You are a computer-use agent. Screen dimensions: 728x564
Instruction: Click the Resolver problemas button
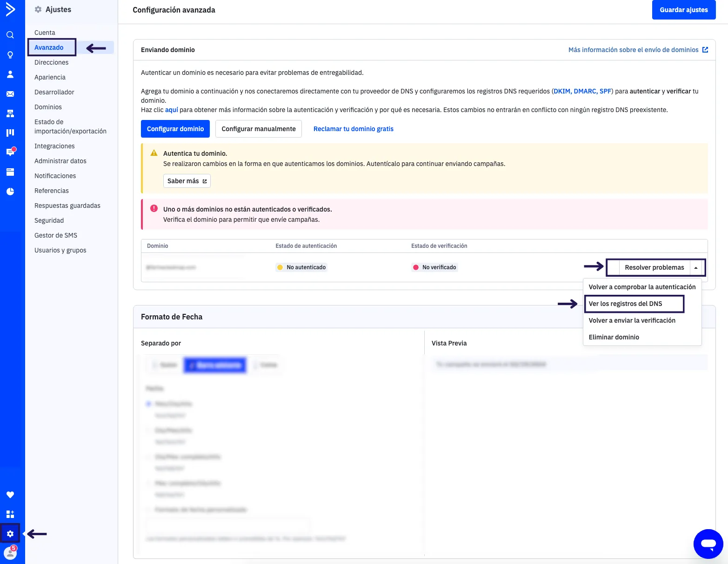click(655, 267)
